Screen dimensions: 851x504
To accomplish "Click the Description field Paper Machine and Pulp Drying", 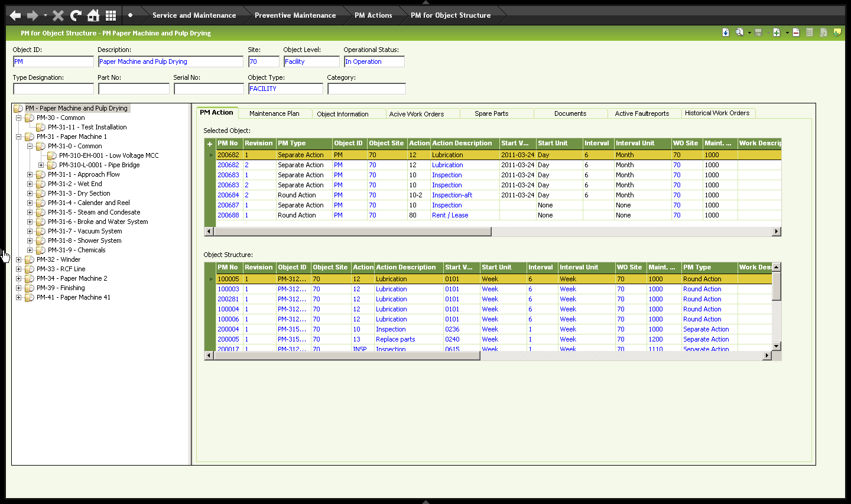I will point(171,61).
